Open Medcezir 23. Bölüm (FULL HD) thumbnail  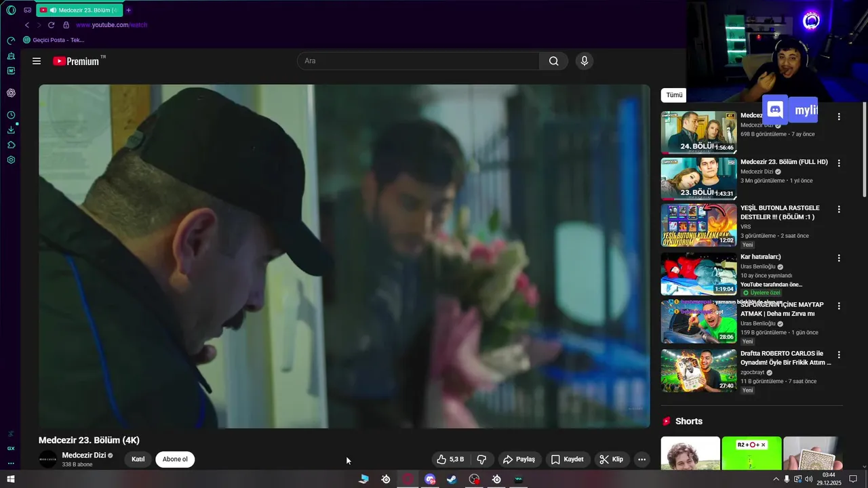point(698,179)
